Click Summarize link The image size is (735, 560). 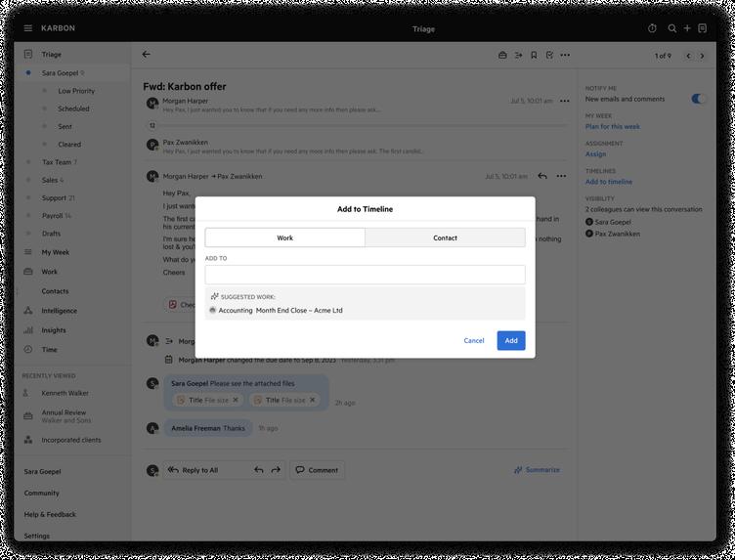(537, 469)
